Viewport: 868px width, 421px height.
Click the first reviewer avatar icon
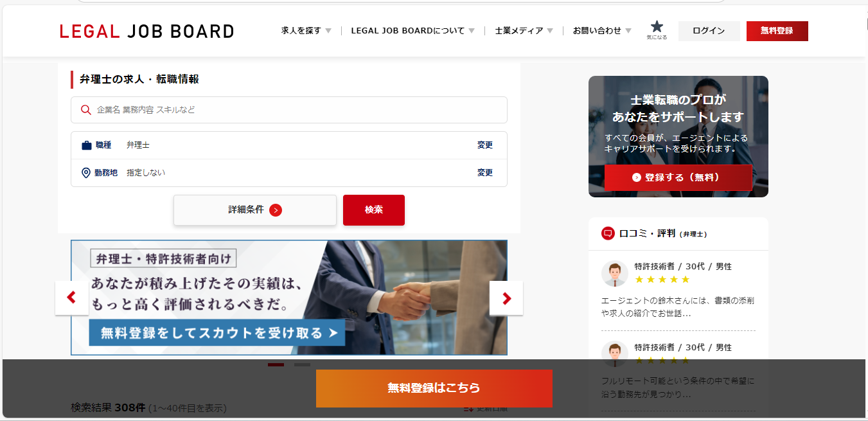pyautogui.click(x=614, y=274)
